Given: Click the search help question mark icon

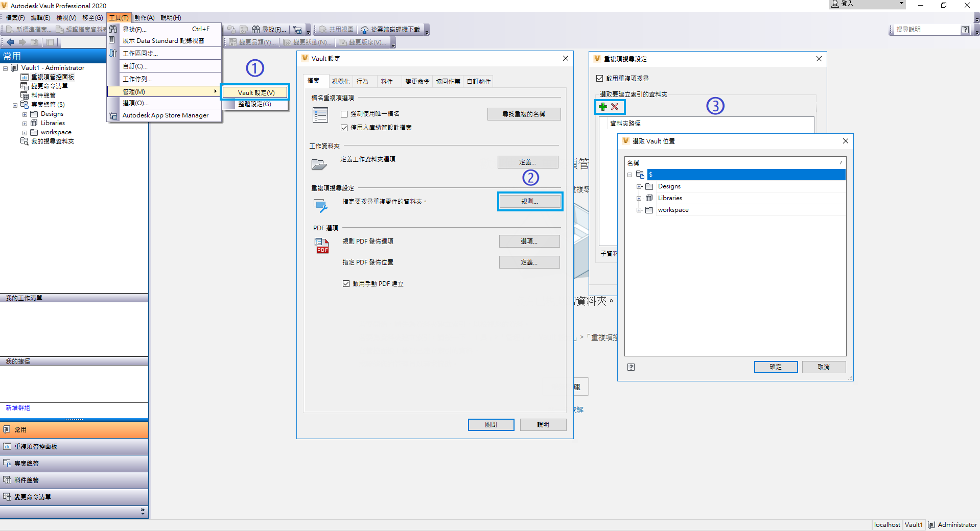Looking at the screenshot, I should [965, 30].
